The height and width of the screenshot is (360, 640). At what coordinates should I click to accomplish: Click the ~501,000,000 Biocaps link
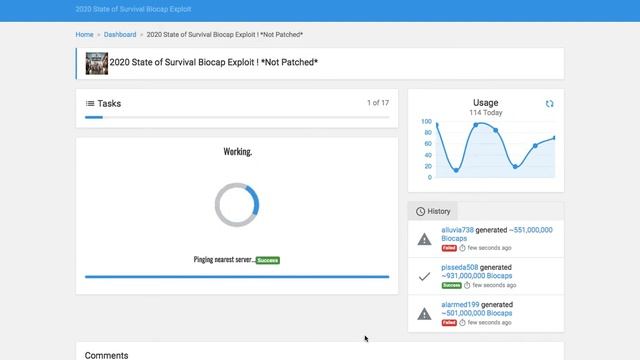pos(476,313)
